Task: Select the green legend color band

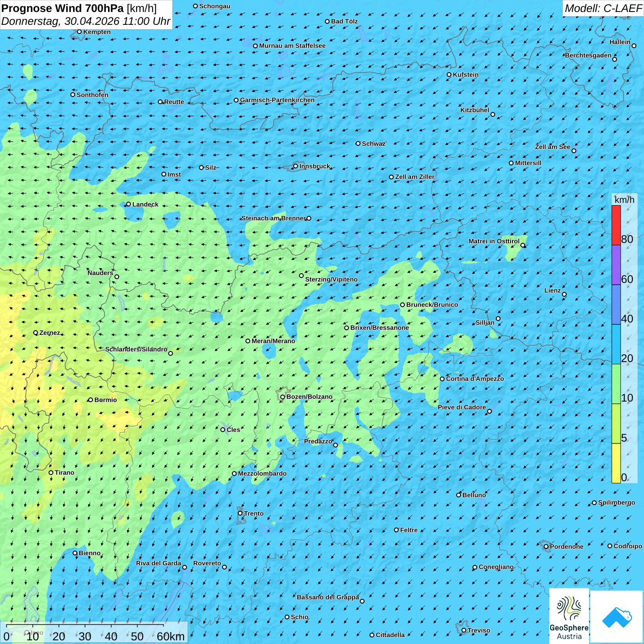Action: 616,384
